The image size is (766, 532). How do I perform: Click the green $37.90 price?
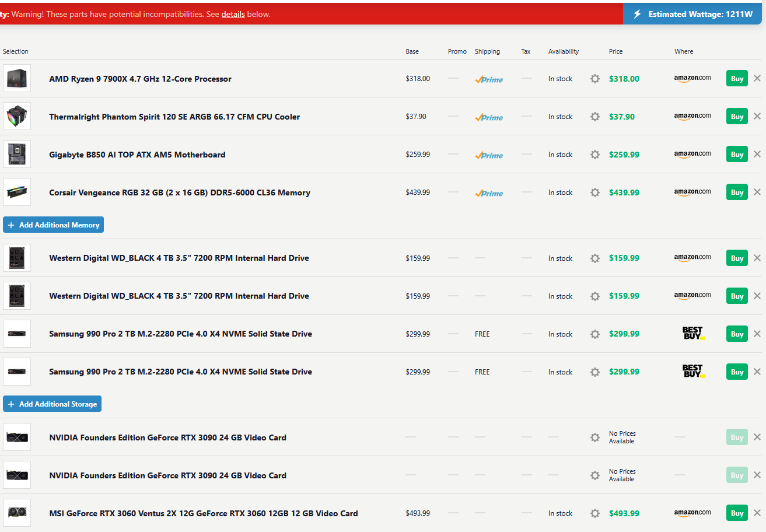click(x=622, y=117)
